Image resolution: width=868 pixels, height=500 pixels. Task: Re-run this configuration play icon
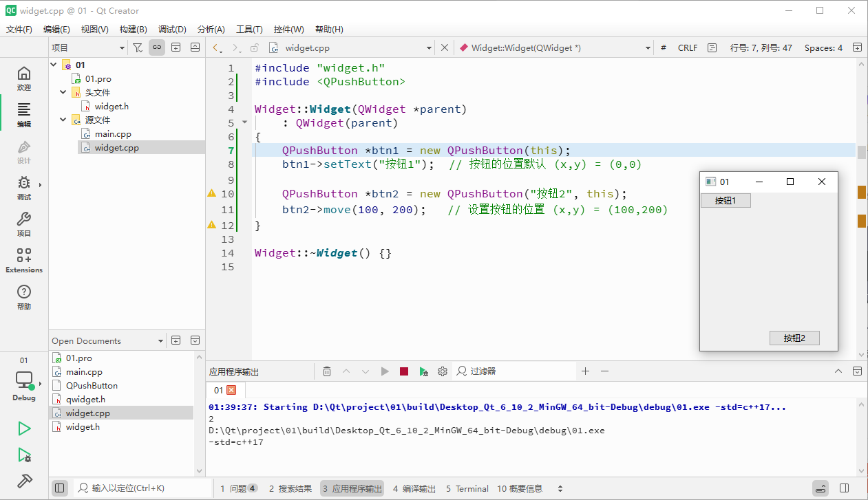pos(385,371)
